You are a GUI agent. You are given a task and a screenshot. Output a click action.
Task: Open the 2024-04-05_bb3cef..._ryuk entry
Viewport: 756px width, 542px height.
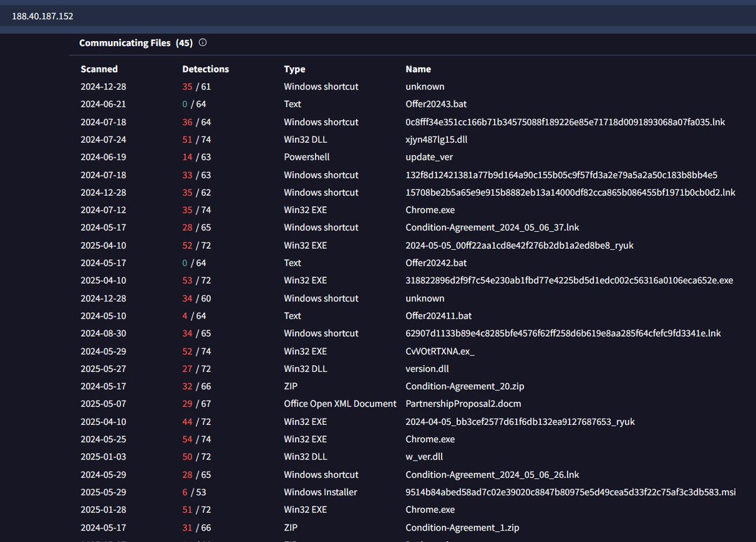[520, 422]
